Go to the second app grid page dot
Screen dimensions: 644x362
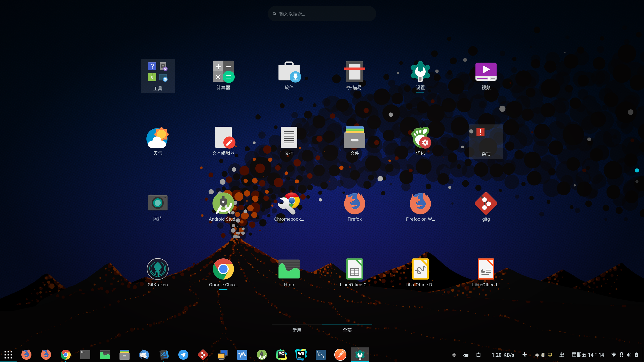pos(637,182)
